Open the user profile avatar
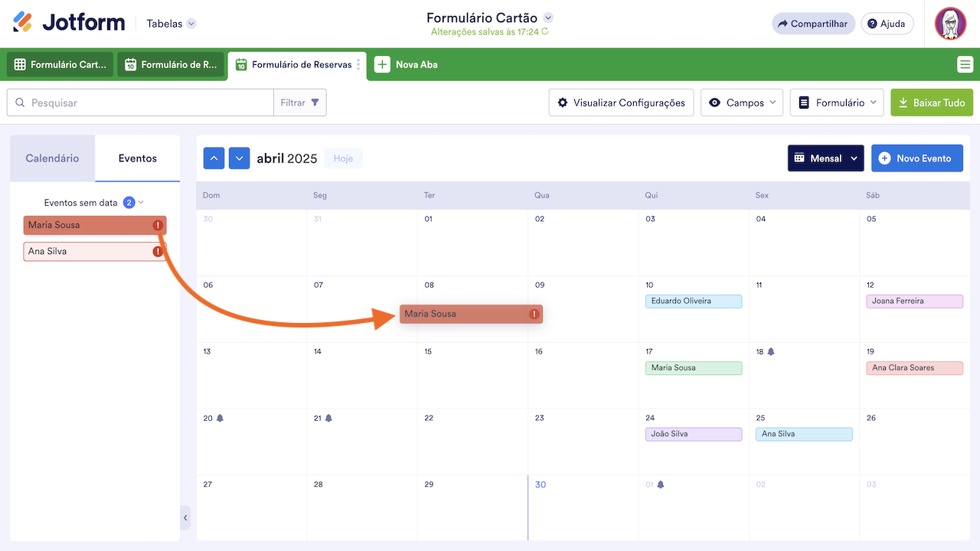Image resolution: width=980 pixels, height=551 pixels. pyautogui.click(x=950, y=24)
